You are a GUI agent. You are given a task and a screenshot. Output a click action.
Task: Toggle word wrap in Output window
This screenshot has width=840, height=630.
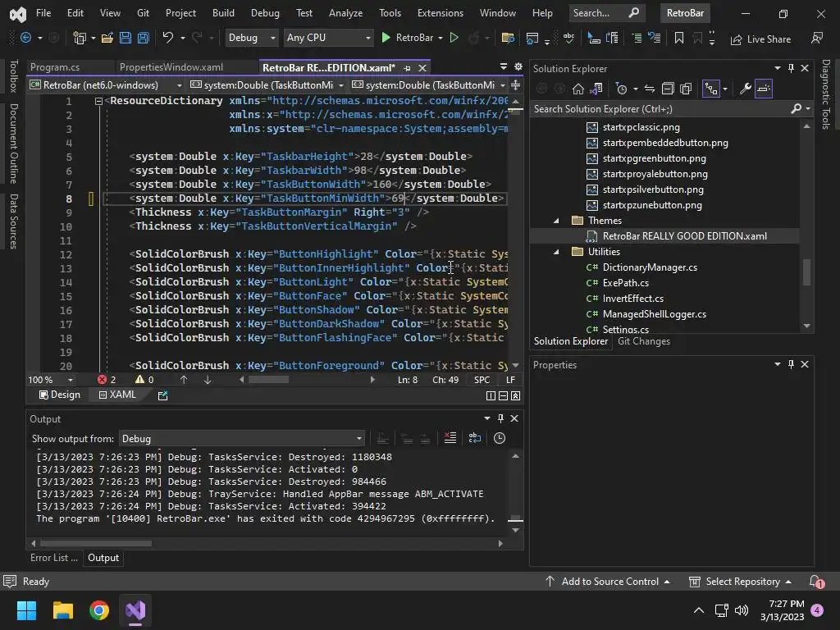[x=475, y=438]
